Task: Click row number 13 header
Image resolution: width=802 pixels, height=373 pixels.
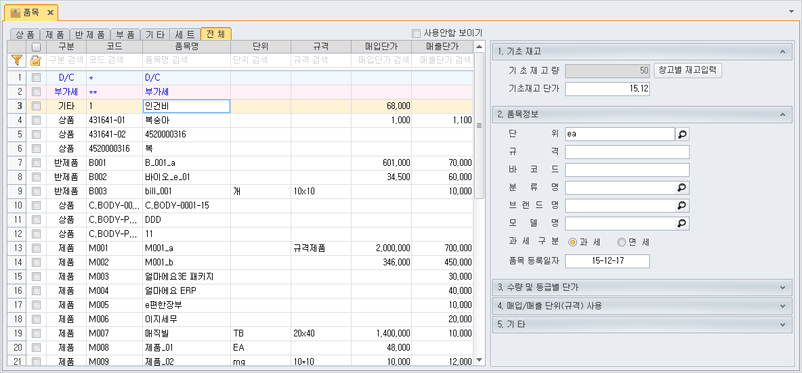Action: pos(18,248)
